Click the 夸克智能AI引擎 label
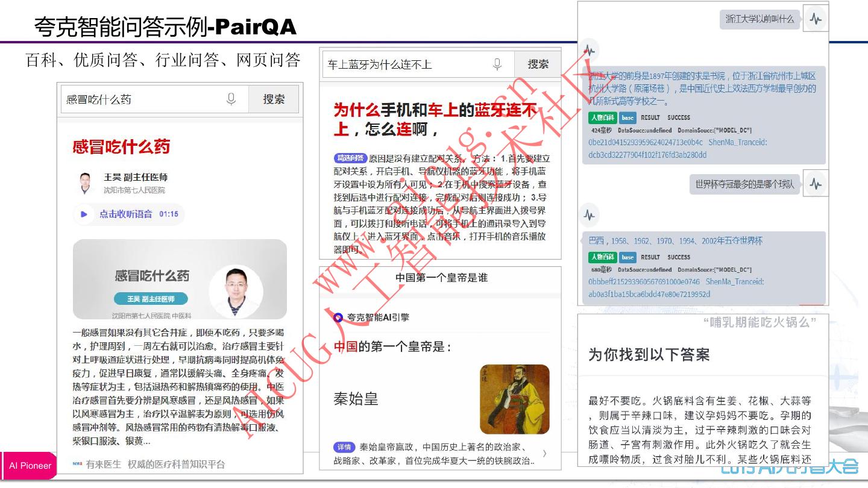 click(378, 317)
